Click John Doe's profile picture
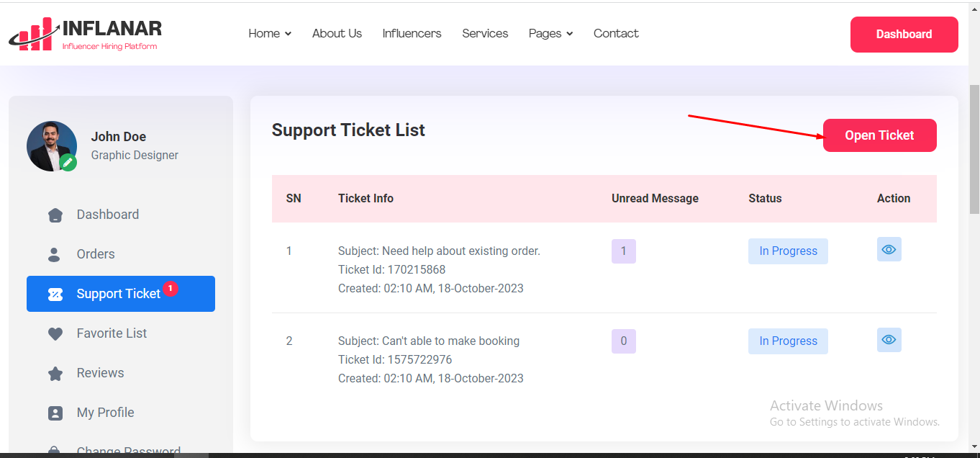This screenshot has height=458, width=980. (50, 145)
